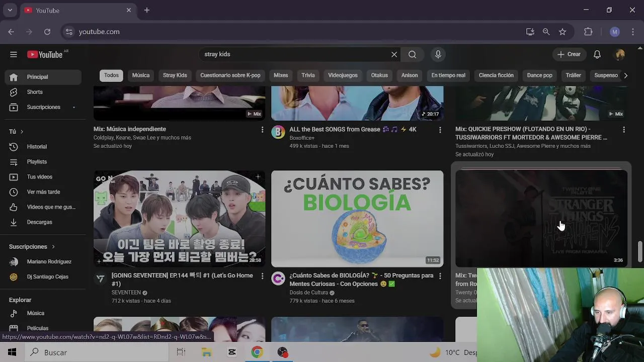
Task: Open Suscripciones in the sidebar
Action: pyautogui.click(x=43, y=107)
